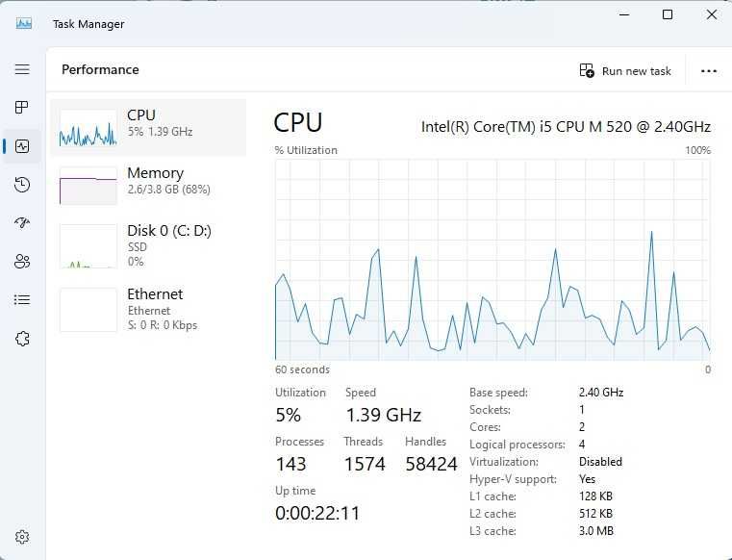Open the Services puzzle-piece icon
This screenshot has width=732, height=560.
click(22, 339)
